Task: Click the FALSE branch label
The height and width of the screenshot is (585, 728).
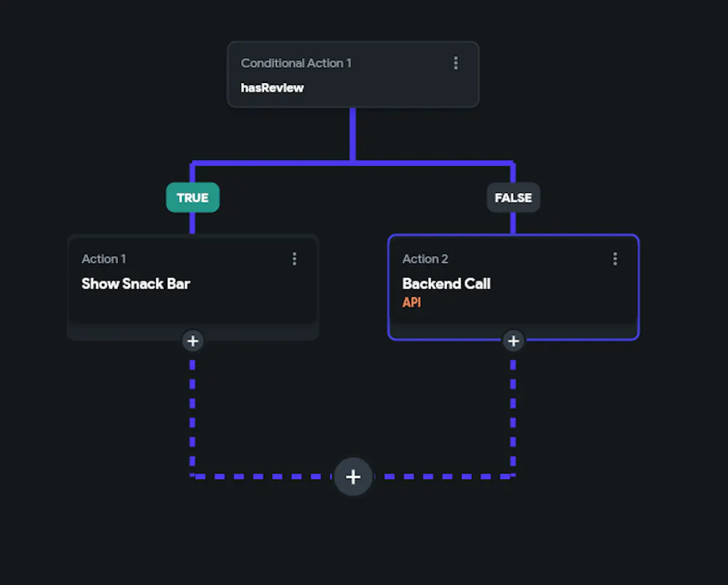Action: (x=513, y=197)
